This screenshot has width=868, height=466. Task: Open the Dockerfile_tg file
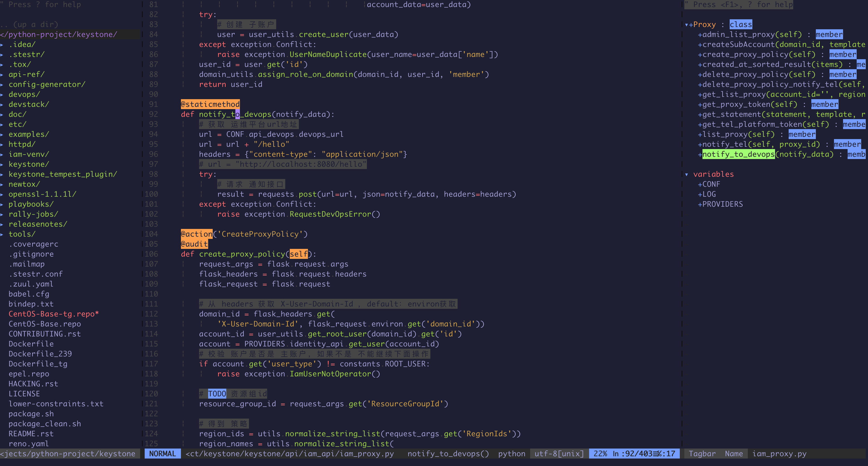click(38, 364)
